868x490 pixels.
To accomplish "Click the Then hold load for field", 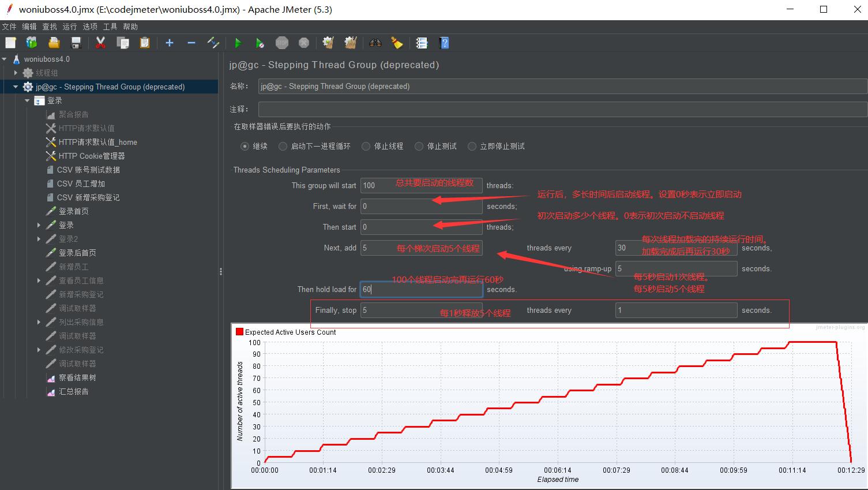I will [x=422, y=289].
